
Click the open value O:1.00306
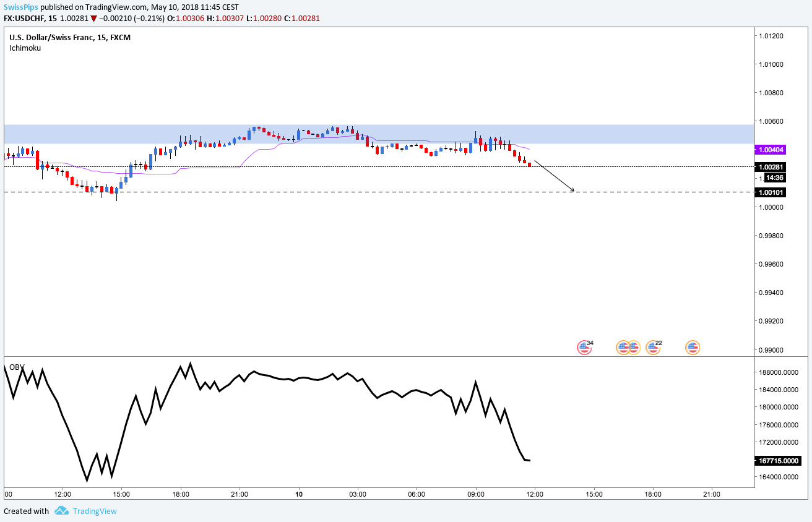click(186, 19)
